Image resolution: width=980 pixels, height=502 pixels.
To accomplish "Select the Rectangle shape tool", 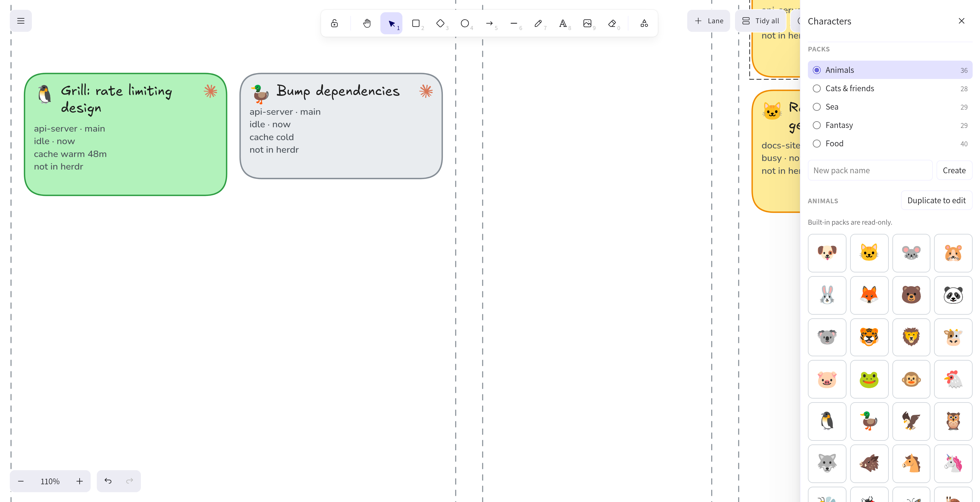I will [x=416, y=24].
